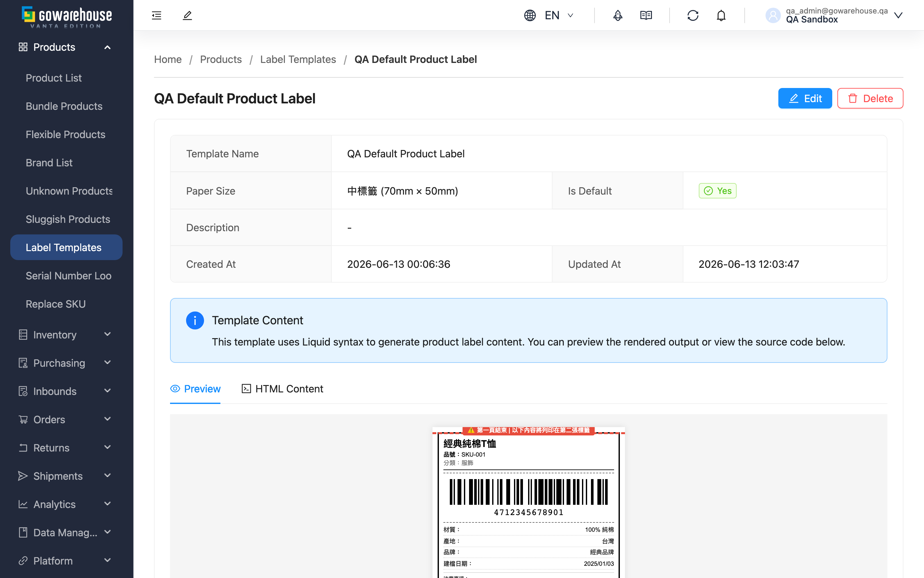Click the Template Content info icon
The height and width of the screenshot is (578, 924).
[x=195, y=320]
